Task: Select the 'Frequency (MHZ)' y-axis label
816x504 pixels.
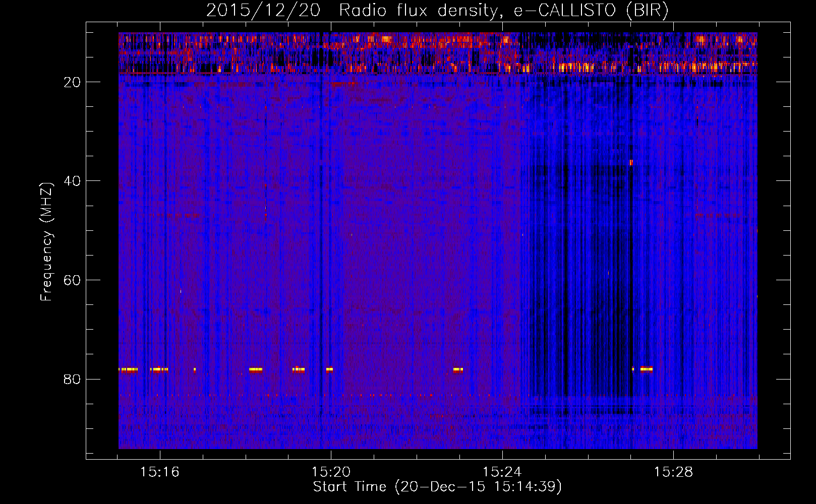Action: (46, 242)
